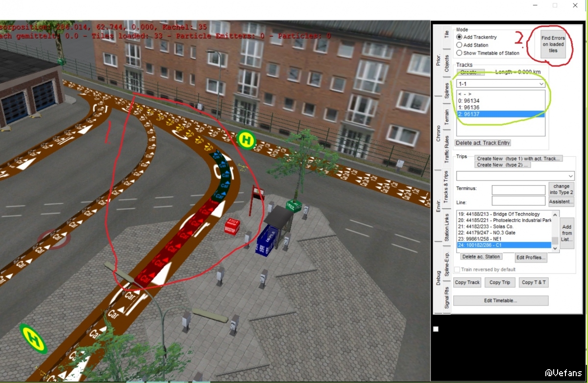The height and width of the screenshot is (383, 588).
Task: Click Add from List button
Action: pos(567,233)
